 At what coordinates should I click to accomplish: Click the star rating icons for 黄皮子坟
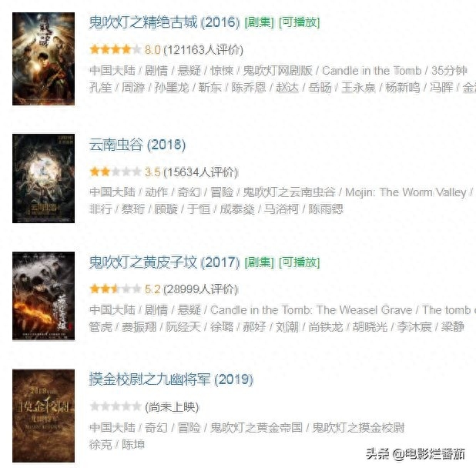(x=116, y=289)
